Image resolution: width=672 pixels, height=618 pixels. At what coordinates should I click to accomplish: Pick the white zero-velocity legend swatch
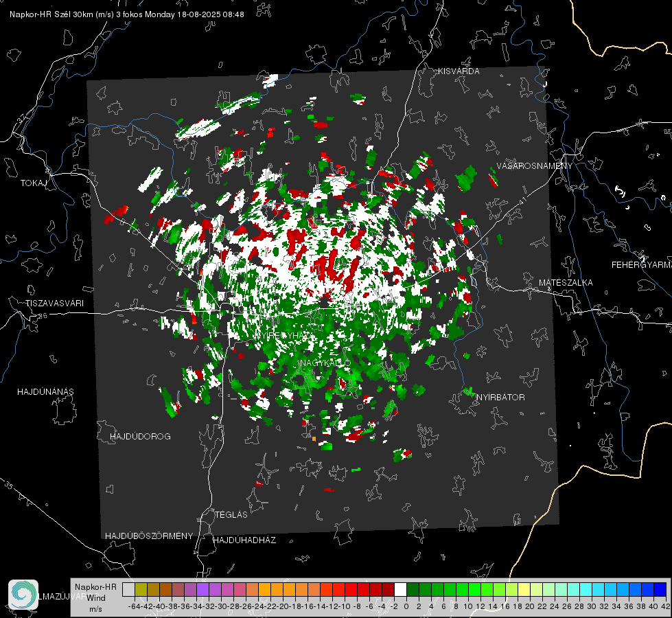tap(400, 590)
